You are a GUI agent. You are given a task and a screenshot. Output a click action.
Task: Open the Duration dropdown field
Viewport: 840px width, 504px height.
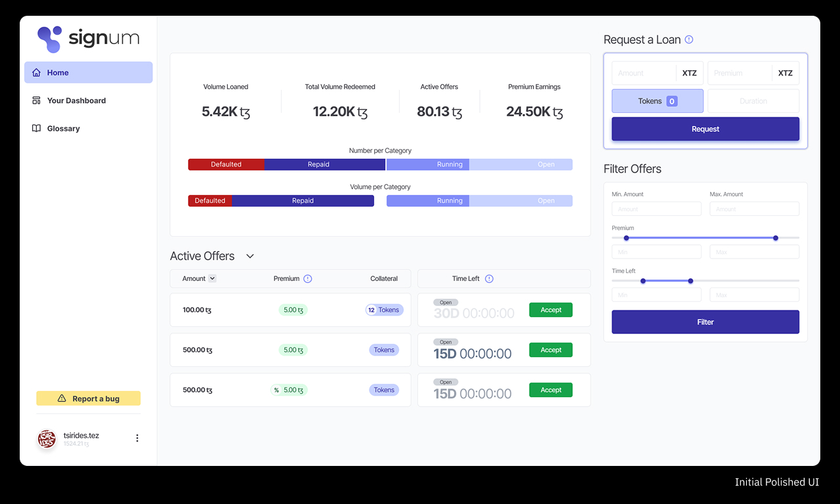pyautogui.click(x=753, y=101)
